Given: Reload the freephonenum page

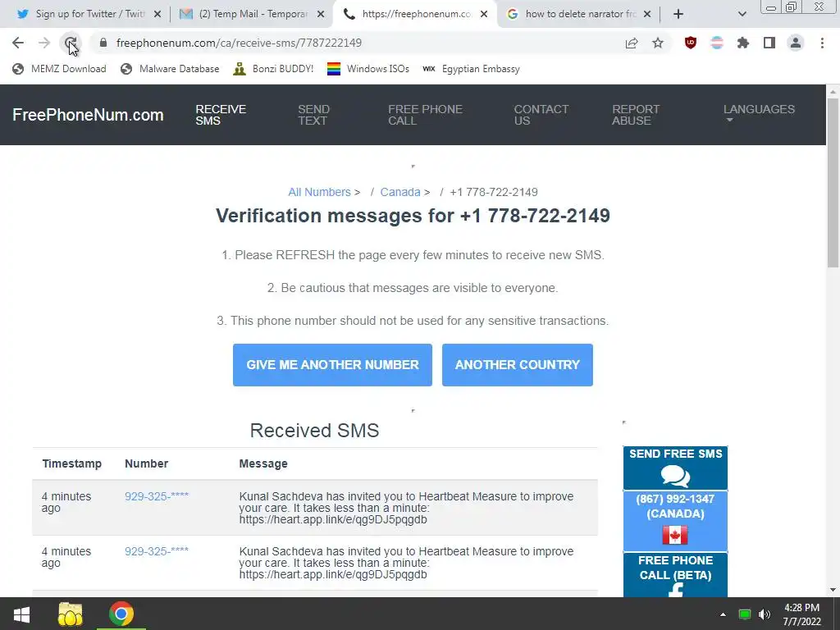Looking at the screenshot, I should click(x=71, y=43).
